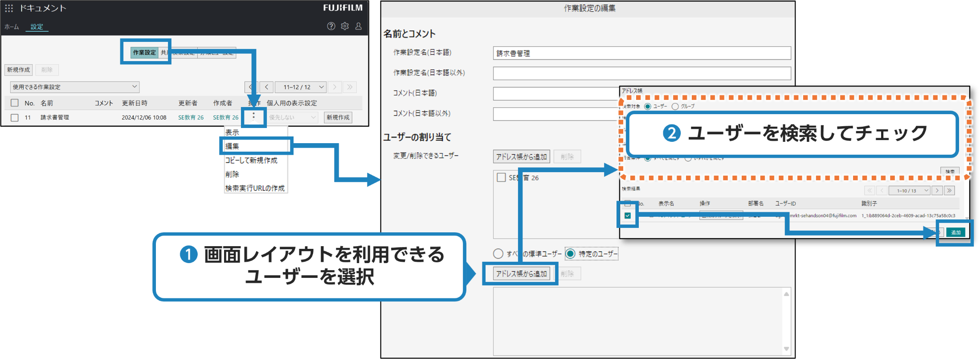This screenshot has height=359, width=980.
Task: Select グループ as address book search target
Action: point(675,106)
